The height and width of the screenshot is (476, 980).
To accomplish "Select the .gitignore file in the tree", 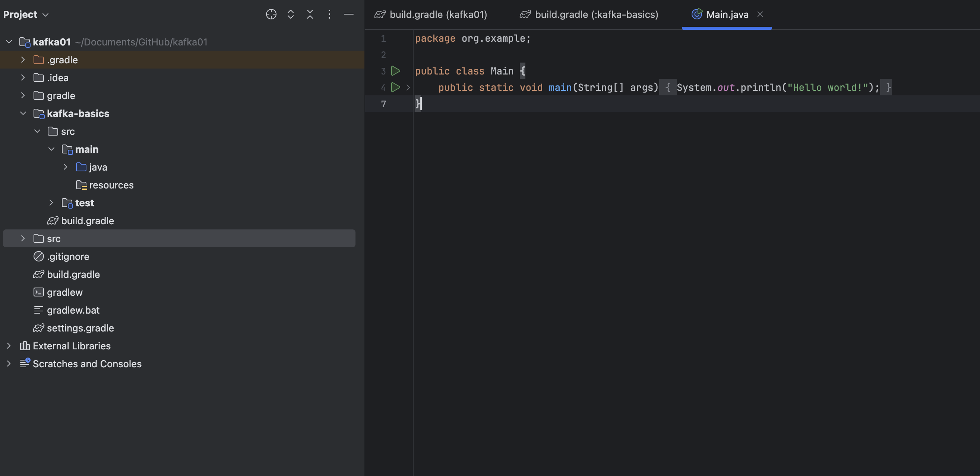I will [x=68, y=257].
